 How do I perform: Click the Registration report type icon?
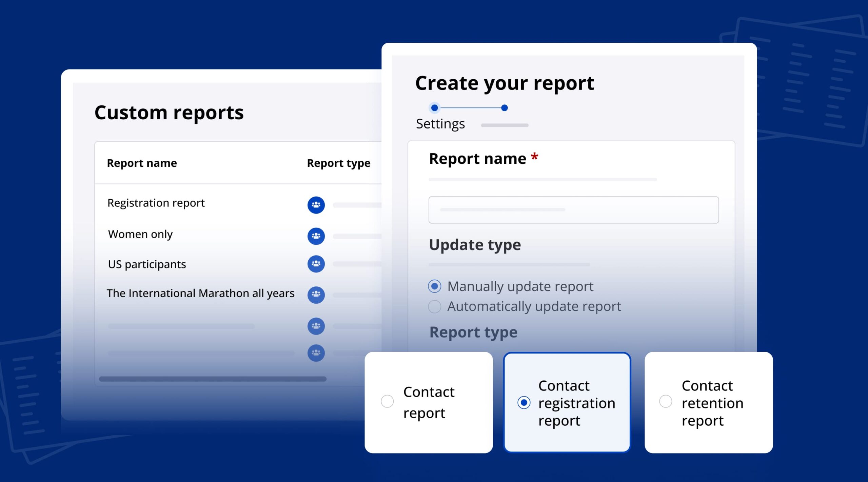pos(316,205)
